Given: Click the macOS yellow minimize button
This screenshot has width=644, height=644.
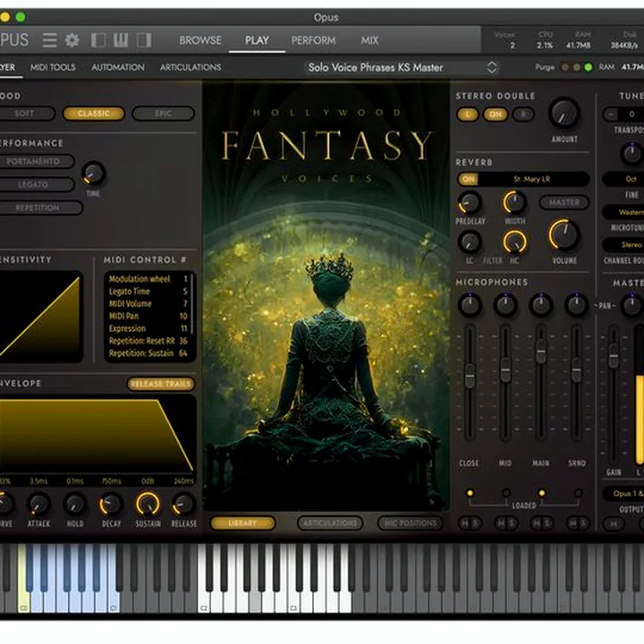Looking at the screenshot, I should point(5,17).
